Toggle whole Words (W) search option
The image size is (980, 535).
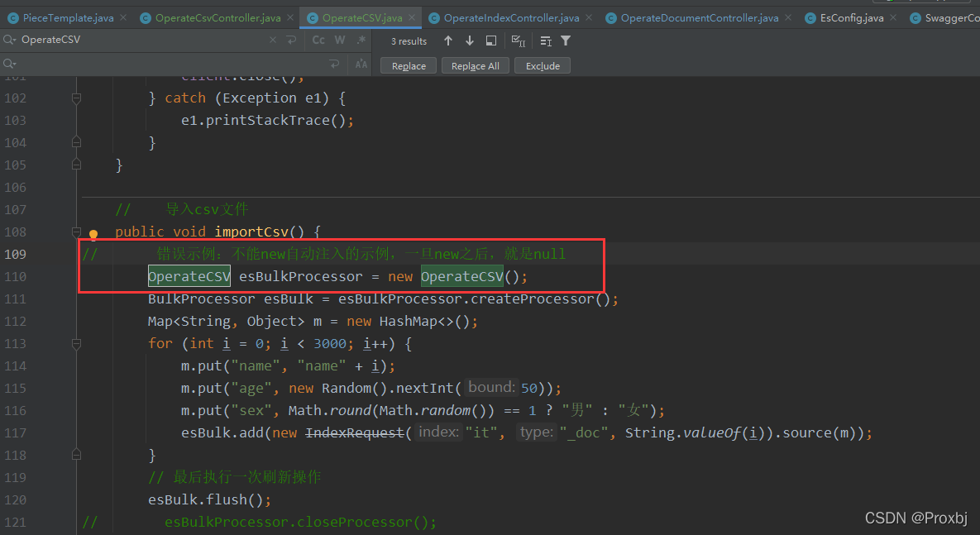click(339, 40)
